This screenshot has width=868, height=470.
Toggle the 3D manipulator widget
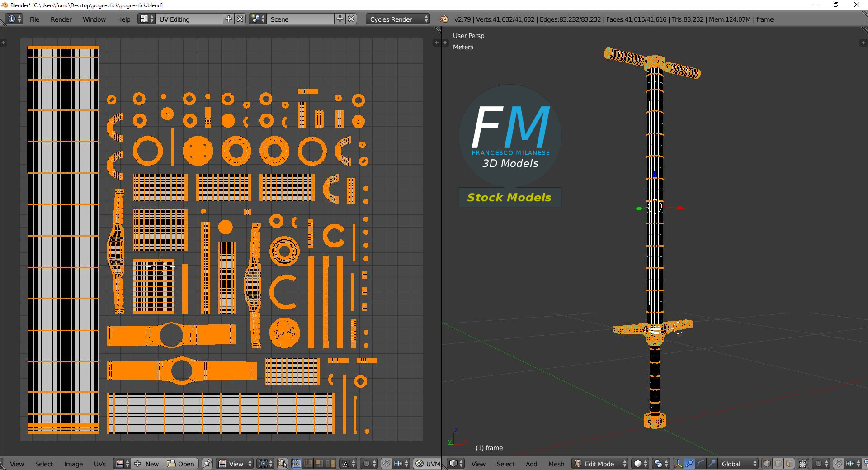pyautogui.click(x=678, y=464)
